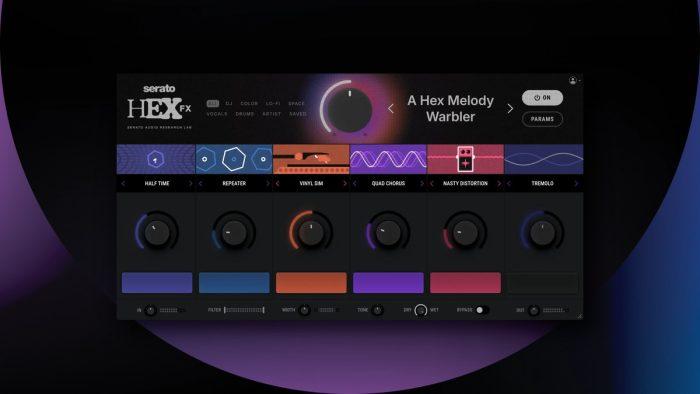The height and width of the screenshot is (394, 700).
Task: Select the SPACE preset category
Action: tap(296, 104)
